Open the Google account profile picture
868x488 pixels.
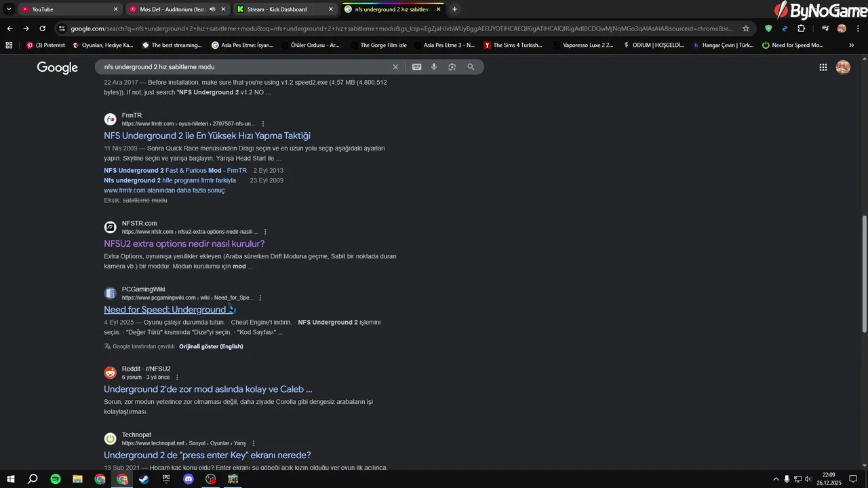[x=843, y=67]
